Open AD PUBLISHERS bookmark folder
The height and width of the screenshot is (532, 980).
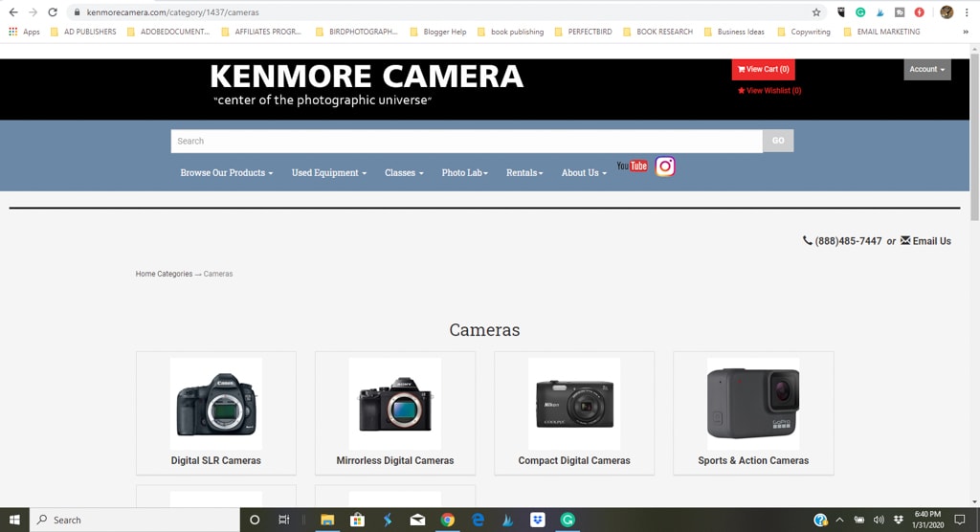83,32
